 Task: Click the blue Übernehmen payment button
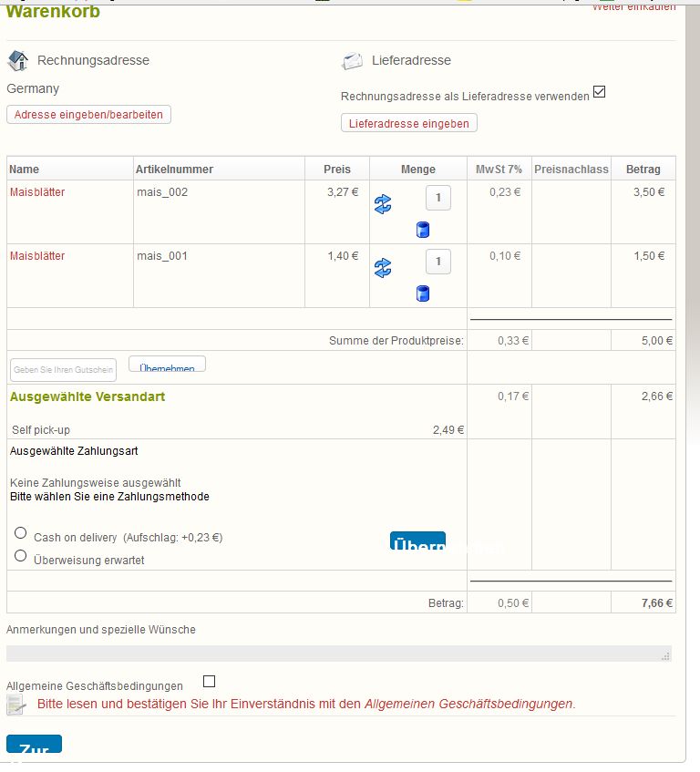tap(417, 542)
